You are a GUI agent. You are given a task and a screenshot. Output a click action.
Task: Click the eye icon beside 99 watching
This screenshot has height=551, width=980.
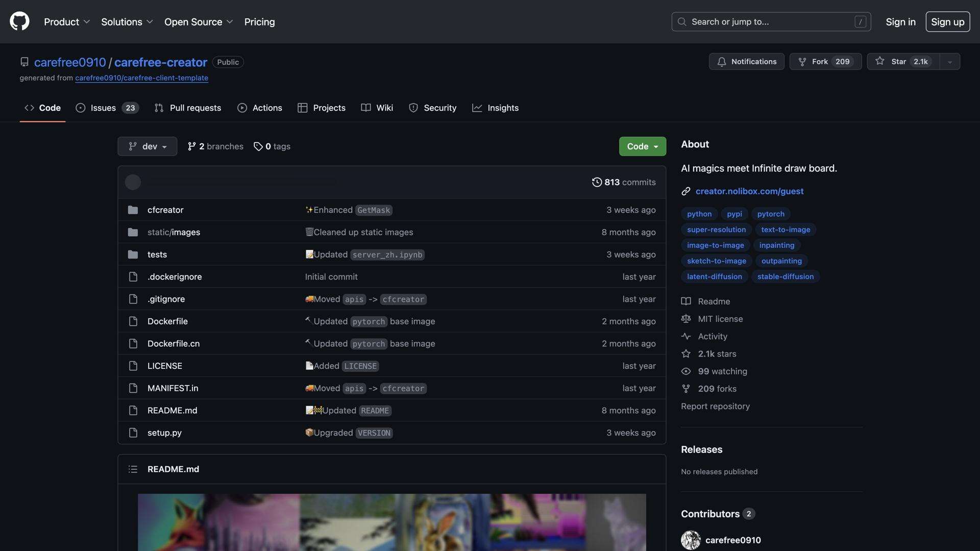(x=686, y=371)
